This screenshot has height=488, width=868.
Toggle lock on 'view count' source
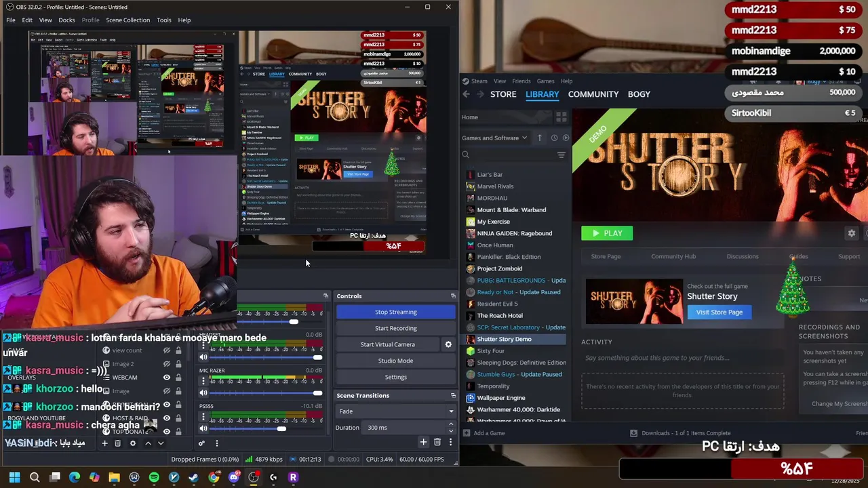coord(178,350)
